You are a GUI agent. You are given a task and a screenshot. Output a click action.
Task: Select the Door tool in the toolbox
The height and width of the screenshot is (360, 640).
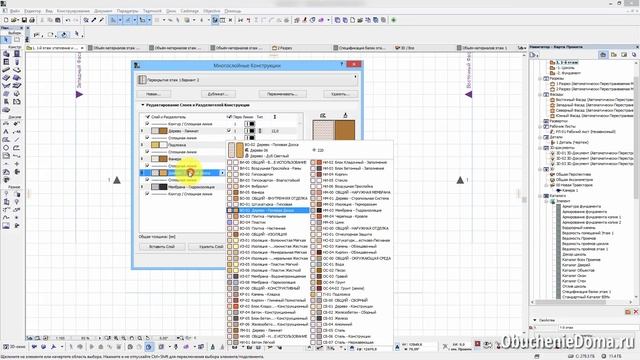pos(17,53)
